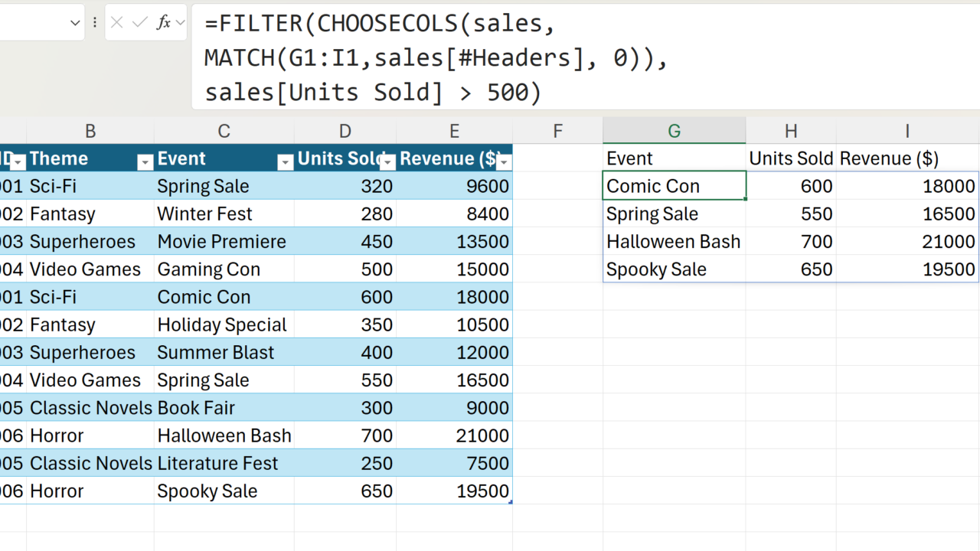Click the Enter checkmark icon in formula bar

point(139,23)
